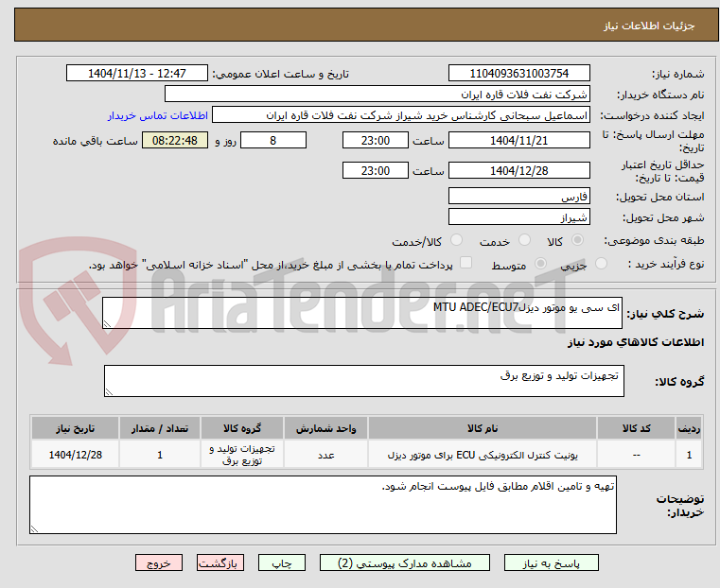Select the 'متوسط' purchase type radio
This screenshot has height=588, width=720.
click(x=540, y=264)
